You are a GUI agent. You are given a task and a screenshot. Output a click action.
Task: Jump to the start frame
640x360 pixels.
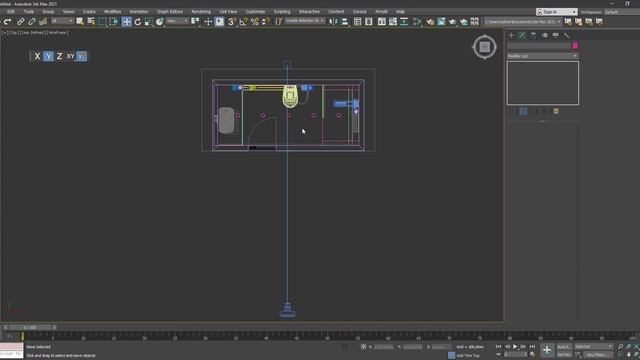(498, 347)
